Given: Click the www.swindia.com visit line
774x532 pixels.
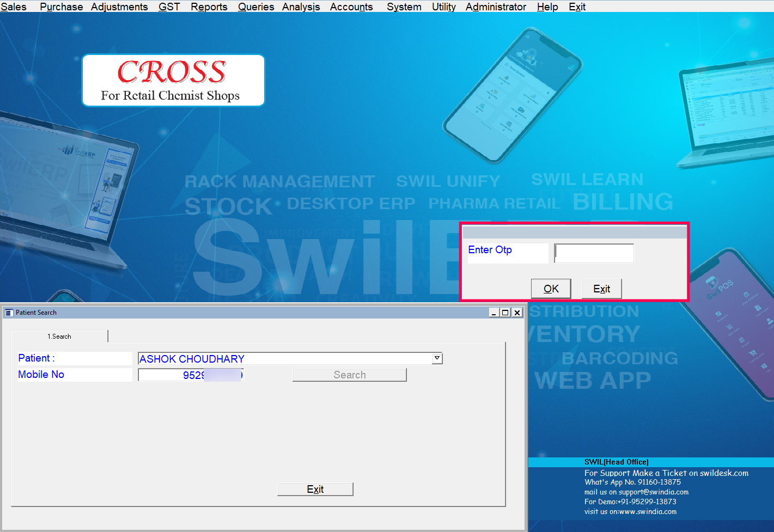Looking at the screenshot, I should [631, 512].
